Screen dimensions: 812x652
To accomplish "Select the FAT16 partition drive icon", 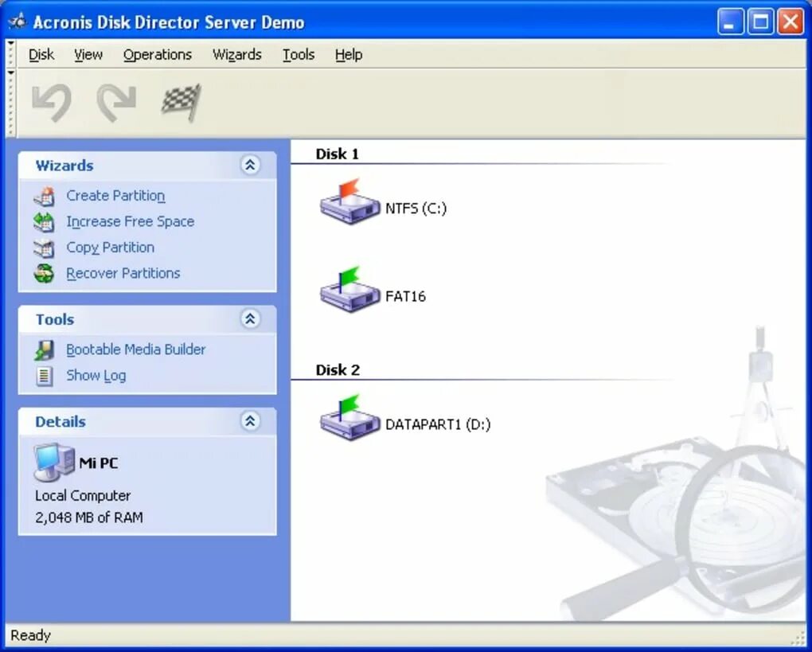I will 350,290.
